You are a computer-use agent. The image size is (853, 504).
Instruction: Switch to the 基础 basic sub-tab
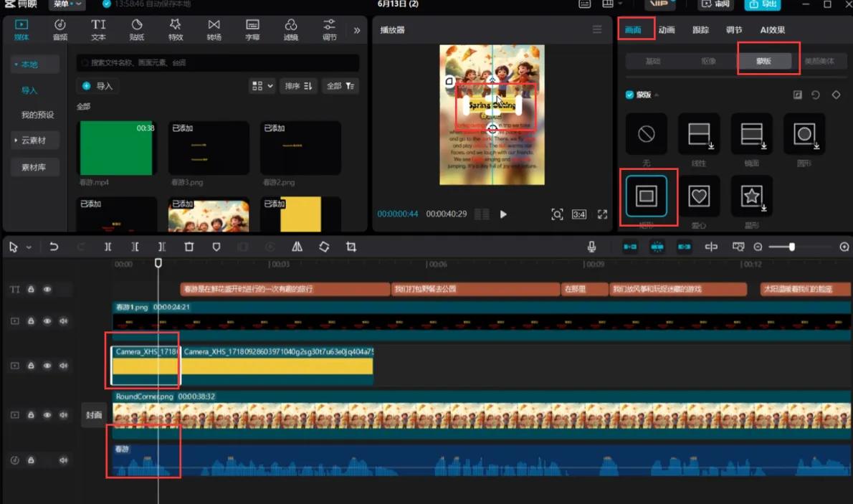(x=652, y=61)
